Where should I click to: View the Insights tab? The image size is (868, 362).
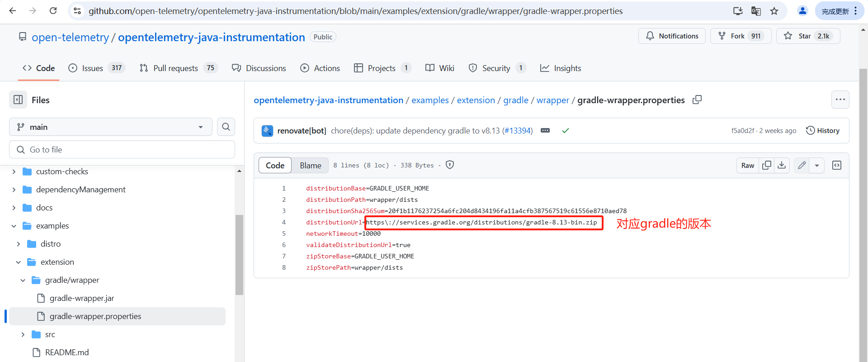(x=561, y=68)
